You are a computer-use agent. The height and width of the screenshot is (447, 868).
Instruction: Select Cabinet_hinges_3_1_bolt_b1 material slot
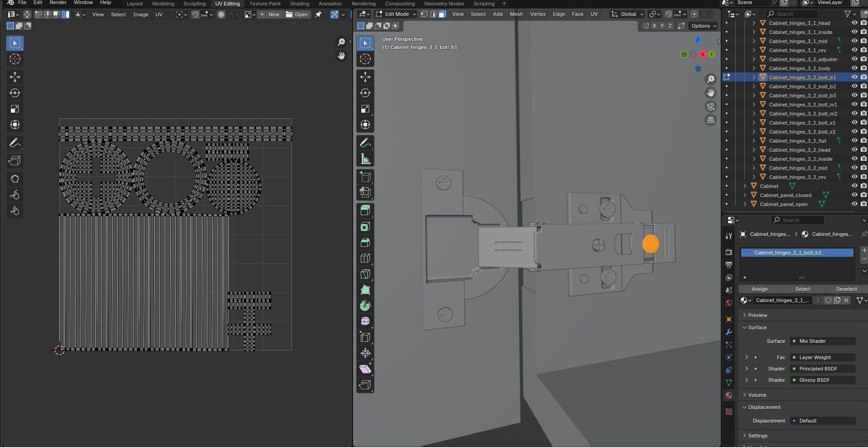pyautogui.click(x=797, y=253)
